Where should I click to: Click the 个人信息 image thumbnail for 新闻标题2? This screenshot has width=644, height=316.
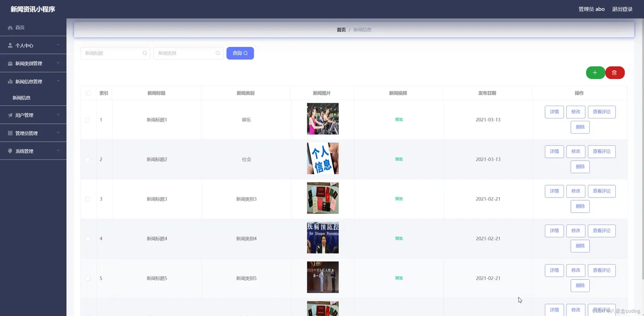click(x=323, y=158)
